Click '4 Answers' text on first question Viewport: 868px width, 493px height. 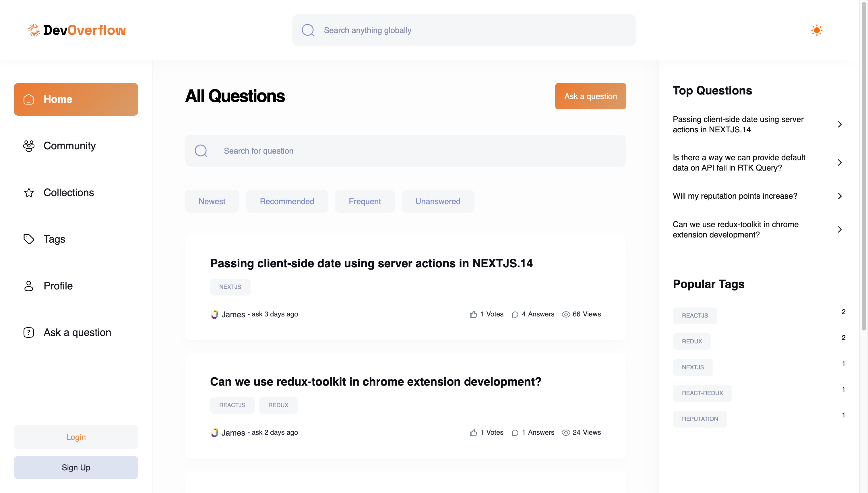[538, 314]
